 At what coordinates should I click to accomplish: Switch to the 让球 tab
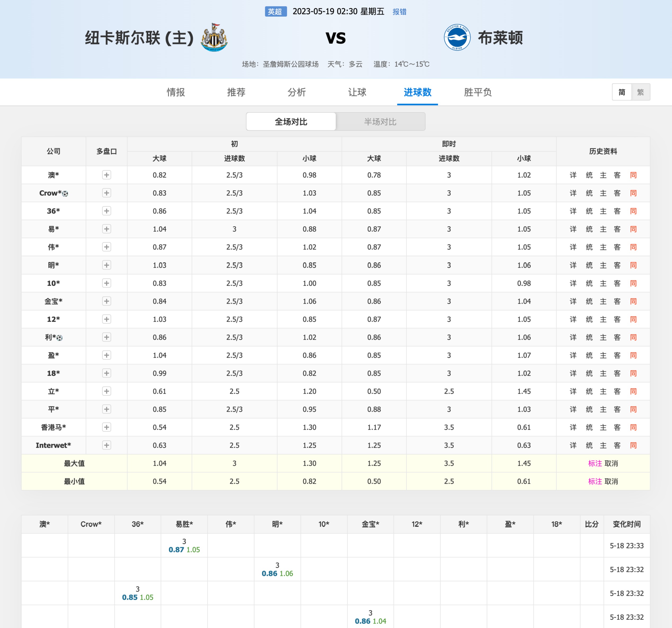(x=357, y=92)
